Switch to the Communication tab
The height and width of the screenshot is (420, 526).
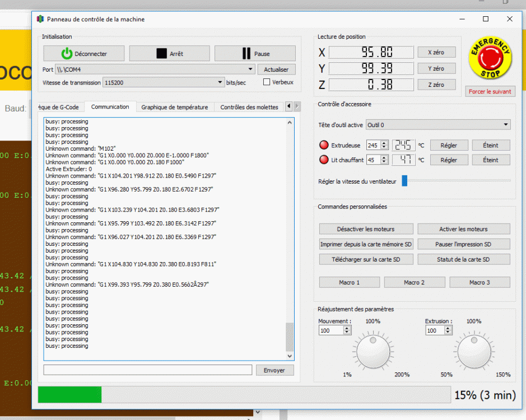pyautogui.click(x=110, y=106)
